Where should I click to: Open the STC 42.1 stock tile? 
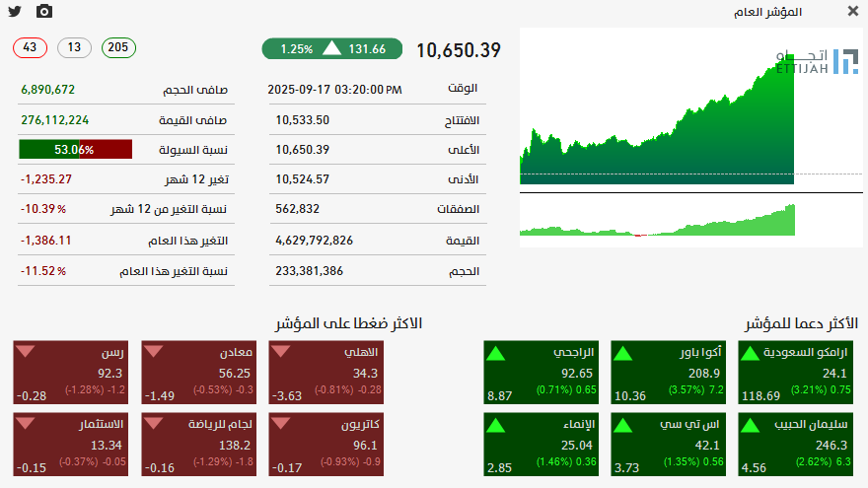(668, 445)
